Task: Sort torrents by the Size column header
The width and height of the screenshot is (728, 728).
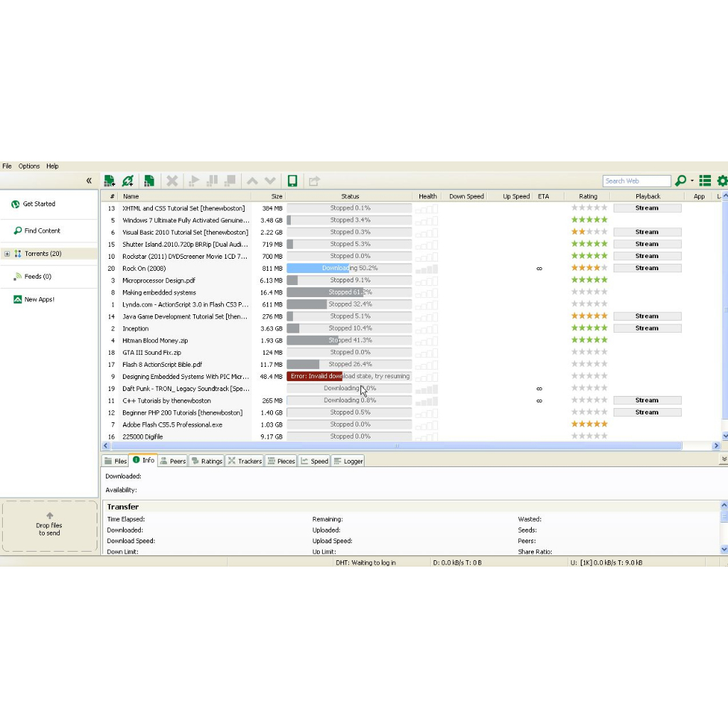Action: click(x=276, y=196)
